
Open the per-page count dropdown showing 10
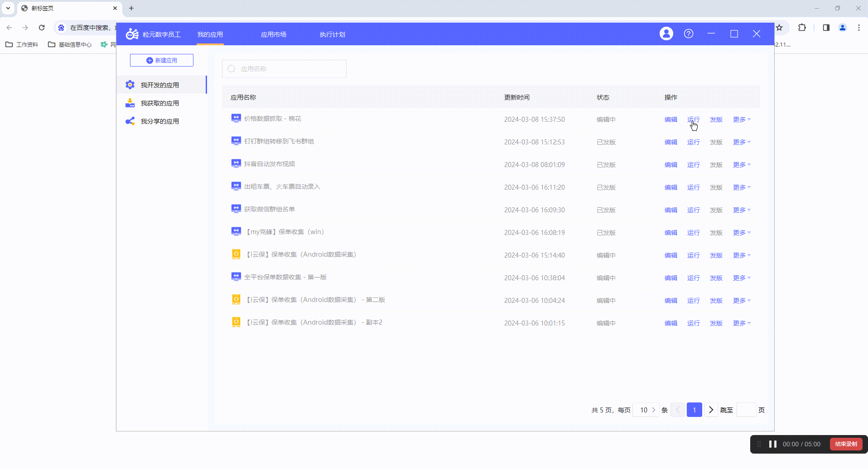coord(646,410)
